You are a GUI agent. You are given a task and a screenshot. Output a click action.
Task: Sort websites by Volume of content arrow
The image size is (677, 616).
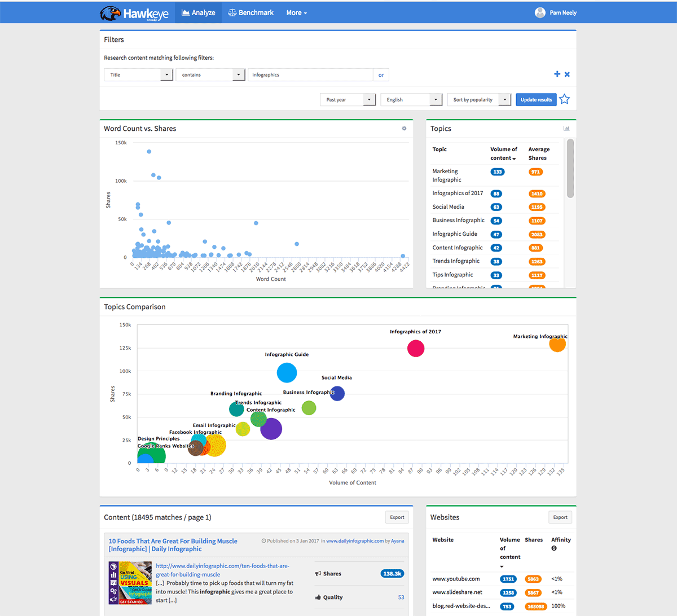click(x=502, y=566)
